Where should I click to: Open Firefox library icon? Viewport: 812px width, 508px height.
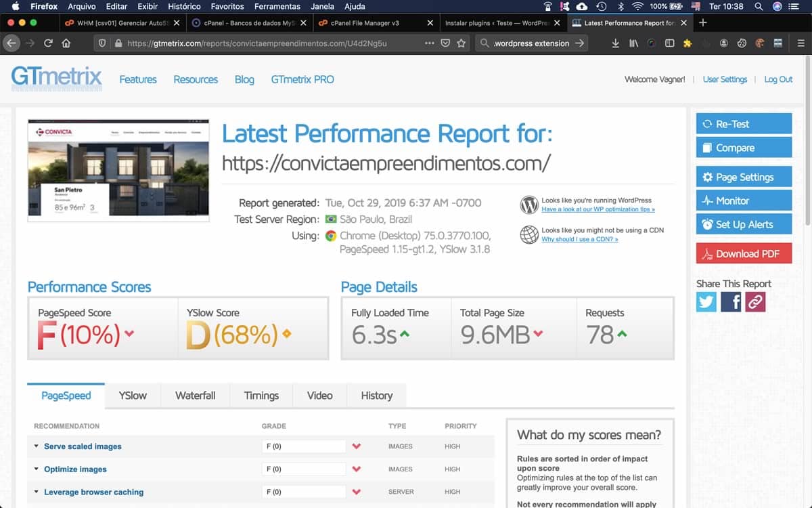coord(634,43)
